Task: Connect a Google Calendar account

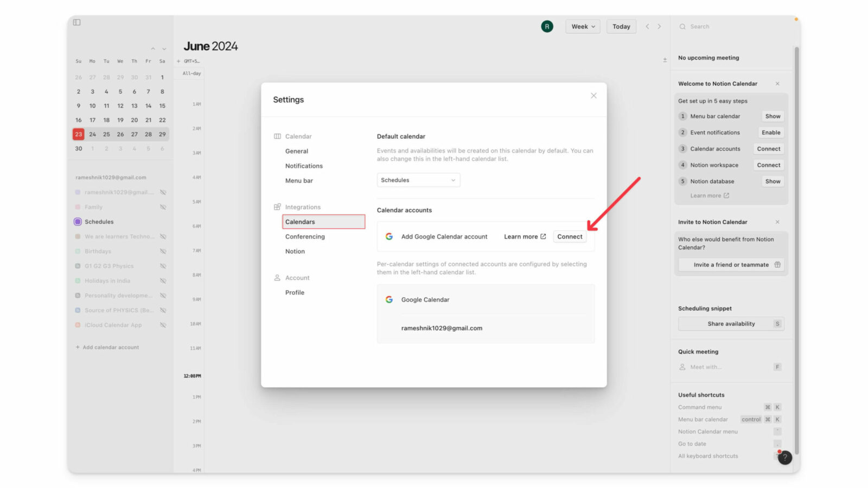Action: coord(570,236)
